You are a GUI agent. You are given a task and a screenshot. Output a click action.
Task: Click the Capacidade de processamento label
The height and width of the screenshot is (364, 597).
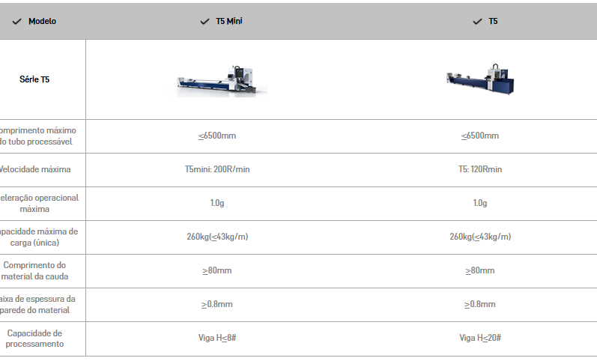tap(34, 339)
